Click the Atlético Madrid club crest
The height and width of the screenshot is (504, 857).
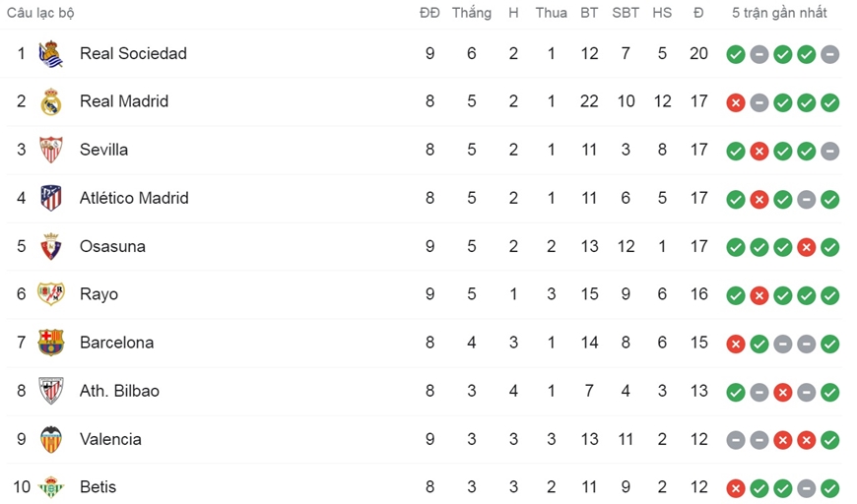[x=51, y=198]
